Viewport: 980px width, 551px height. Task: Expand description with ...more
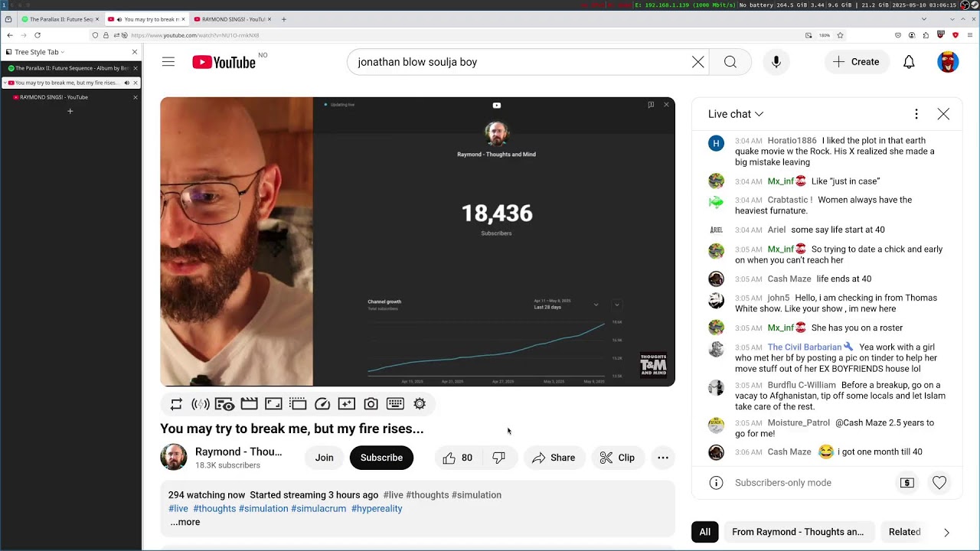185,522
